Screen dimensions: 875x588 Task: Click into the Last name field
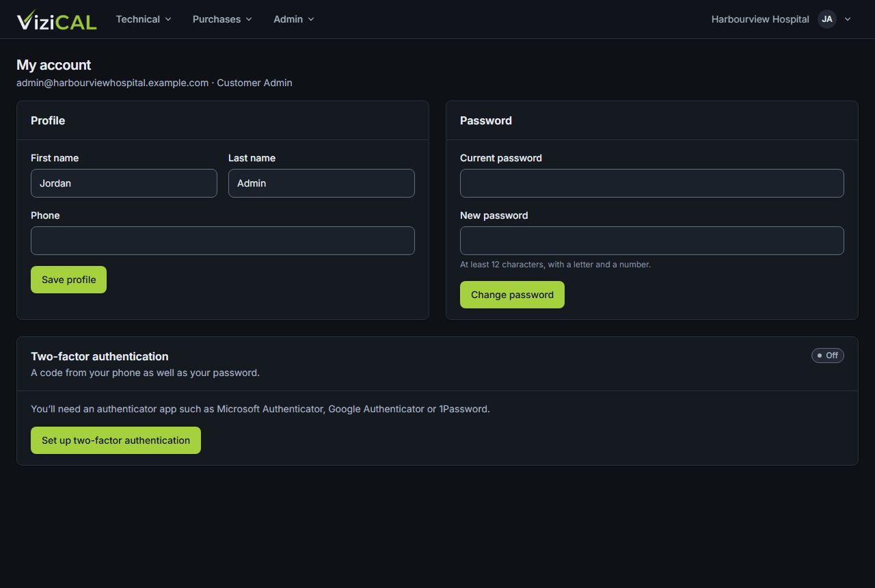coord(321,183)
